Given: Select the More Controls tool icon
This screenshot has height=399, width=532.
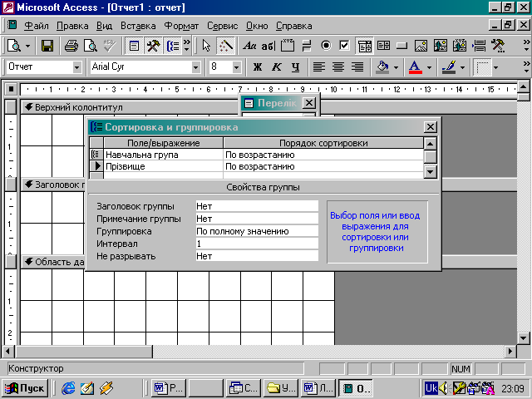Looking at the screenshot, I should click(x=498, y=46).
